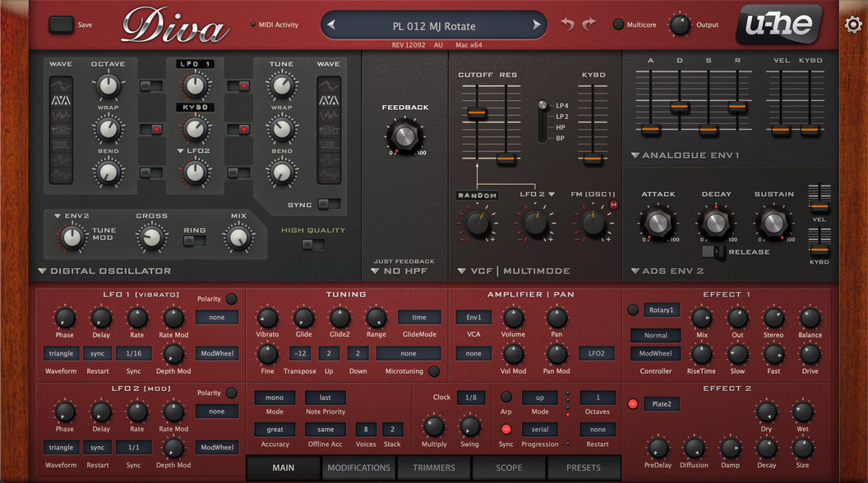Screen dimensions: 868x483
Task: Click the Pan Mod LFO2 source button
Action: (596, 353)
